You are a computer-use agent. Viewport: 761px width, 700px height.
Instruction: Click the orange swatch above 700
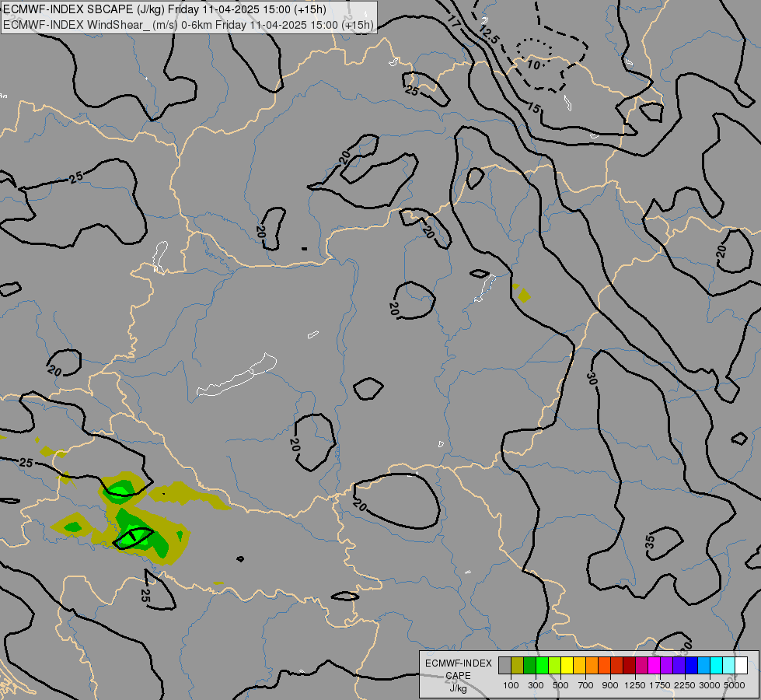click(592, 666)
